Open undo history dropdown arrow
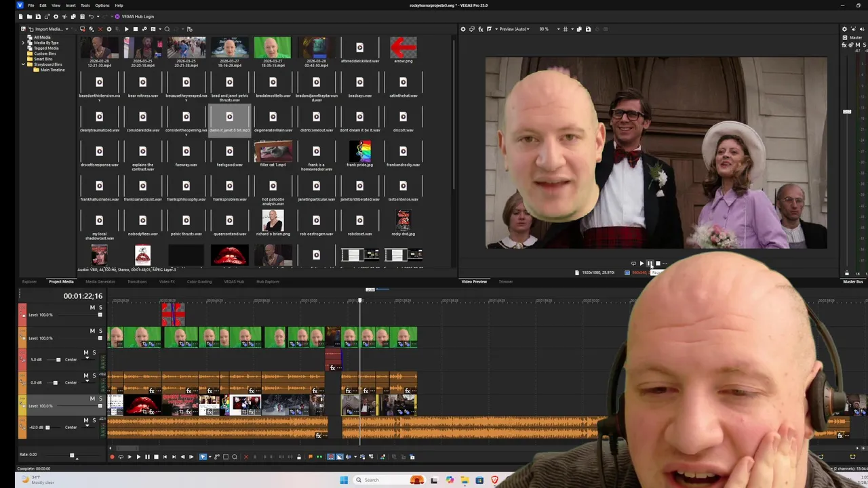Screen dimensions: 868x488 pos(98,16)
